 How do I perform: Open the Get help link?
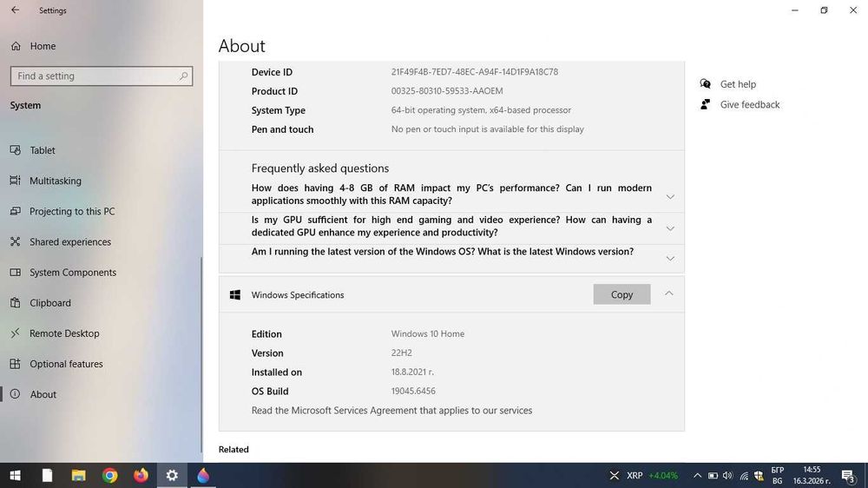(738, 84)
